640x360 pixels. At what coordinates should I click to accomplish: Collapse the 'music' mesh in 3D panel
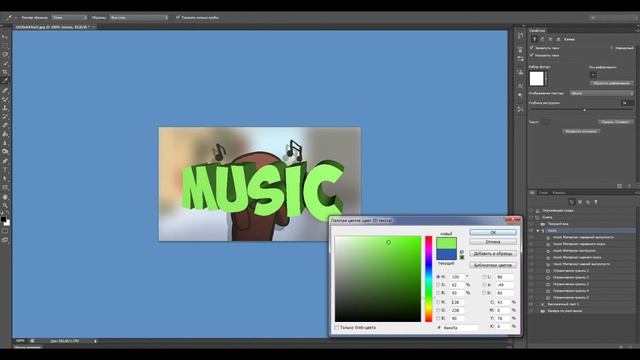pos(538,231)
